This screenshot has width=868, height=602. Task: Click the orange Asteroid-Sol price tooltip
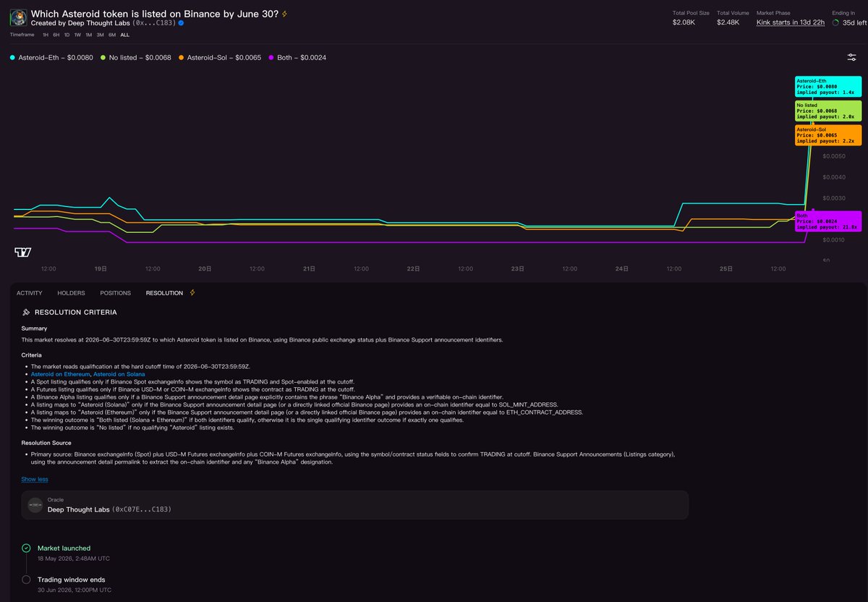[828, 135]
